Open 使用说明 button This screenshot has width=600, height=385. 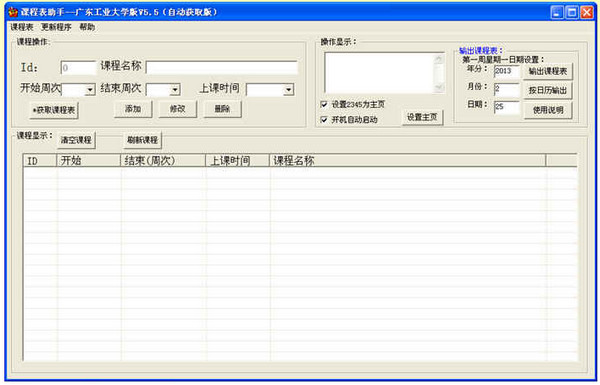(548, 110)
